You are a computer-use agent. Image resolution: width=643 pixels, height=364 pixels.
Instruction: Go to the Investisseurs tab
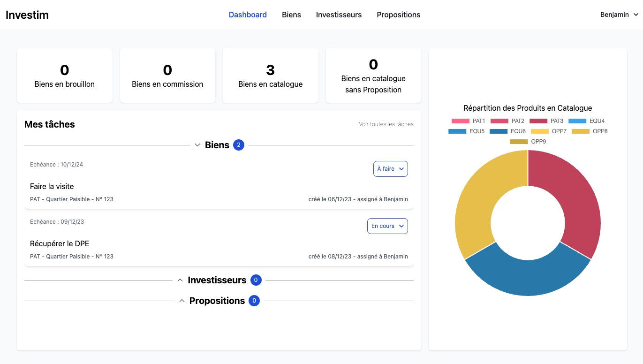tap(339, 15)
